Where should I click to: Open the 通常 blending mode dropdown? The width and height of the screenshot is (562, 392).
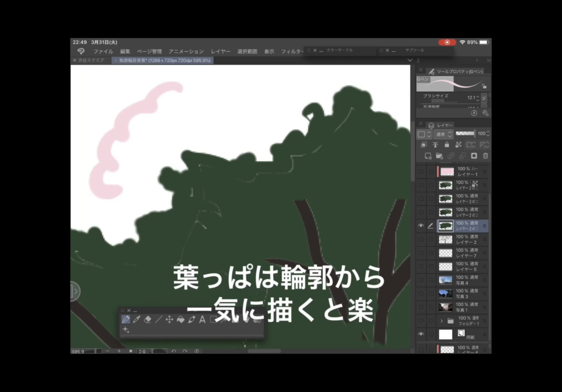[x=443, y=134]
